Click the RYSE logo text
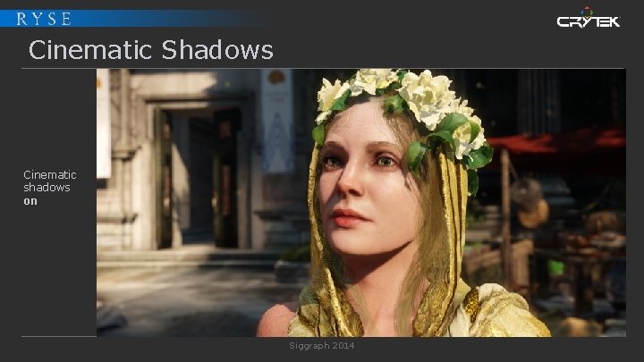 click(x=44, y=19)
